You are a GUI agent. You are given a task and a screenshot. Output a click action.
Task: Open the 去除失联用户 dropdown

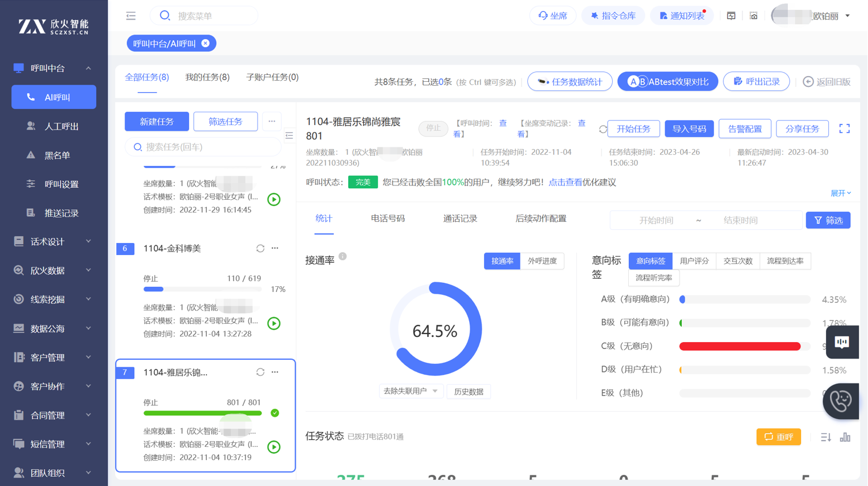410,392
